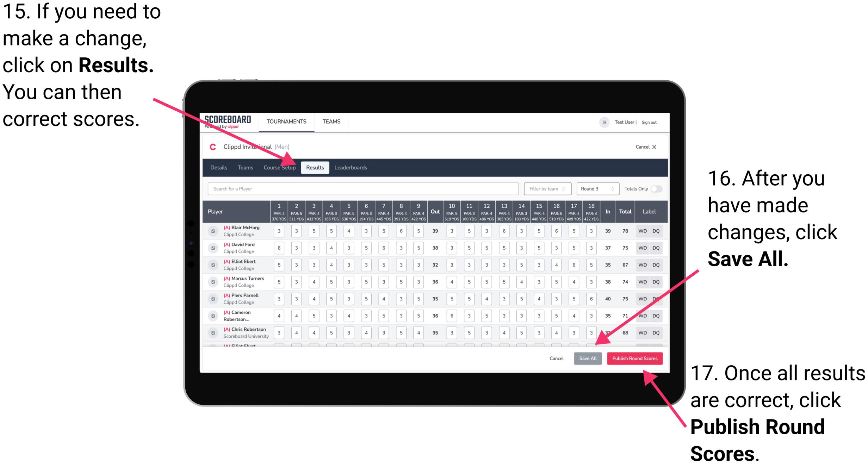
Task: Click the Course Setup tab
Action: pyautogui.click(x=280, y=167)
